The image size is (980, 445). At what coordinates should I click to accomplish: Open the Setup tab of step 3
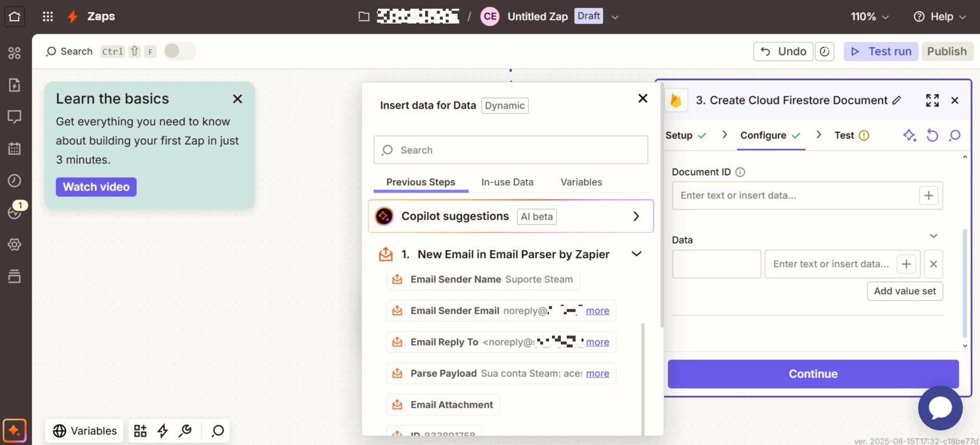(x=685, y=135)
